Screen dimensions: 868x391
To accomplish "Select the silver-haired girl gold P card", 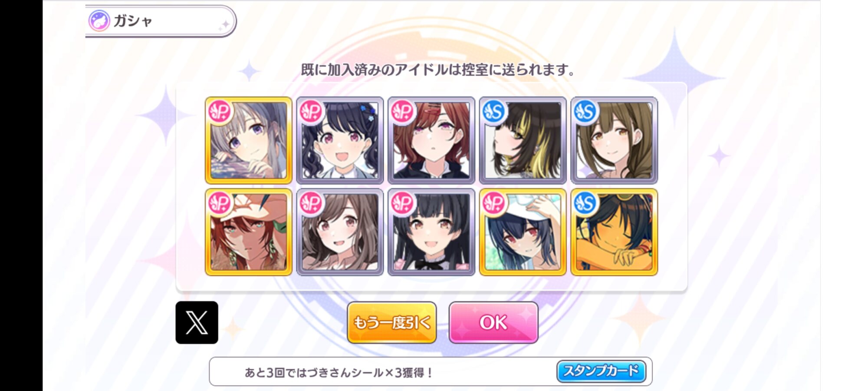I will tap(248, 140).
